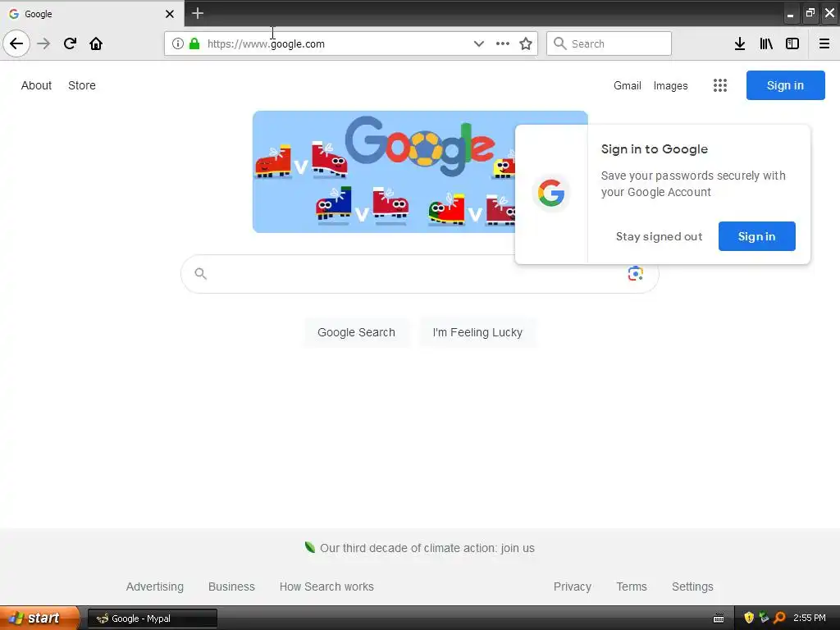Open a new tab with plus
This screenshot has width=840, height=630.
[198, 13]
